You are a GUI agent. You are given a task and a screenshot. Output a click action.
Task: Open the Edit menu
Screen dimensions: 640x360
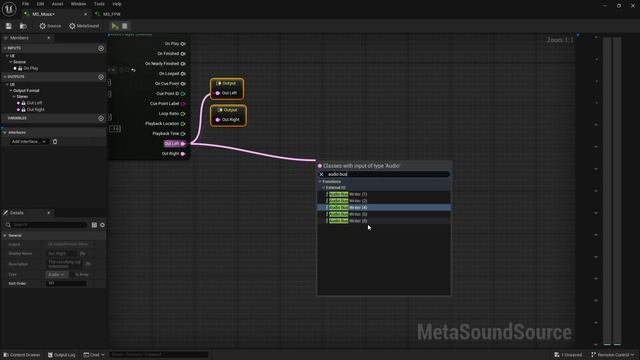tap(40, 4)
